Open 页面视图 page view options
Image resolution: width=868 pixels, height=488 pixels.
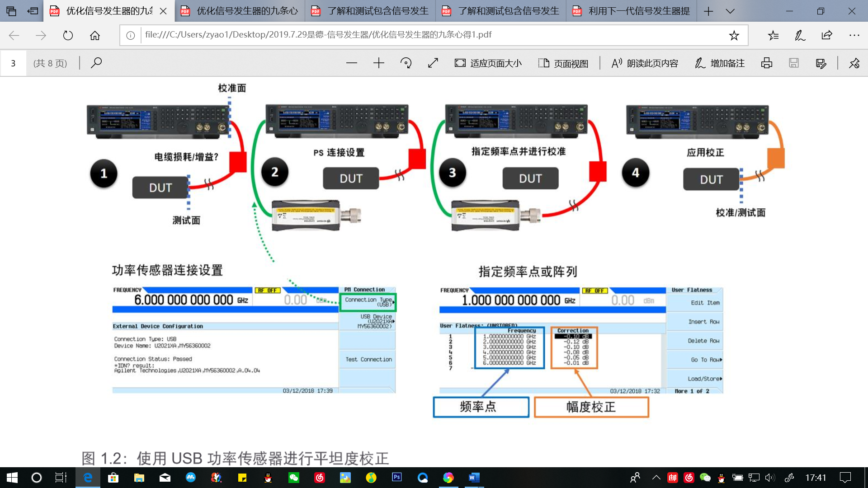click(563, 63)
